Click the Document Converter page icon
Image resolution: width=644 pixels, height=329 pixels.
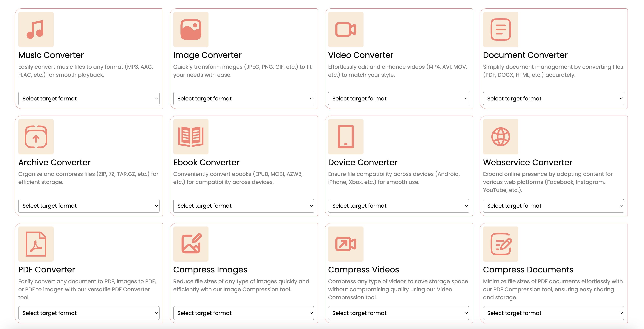(x=501, y=30)
